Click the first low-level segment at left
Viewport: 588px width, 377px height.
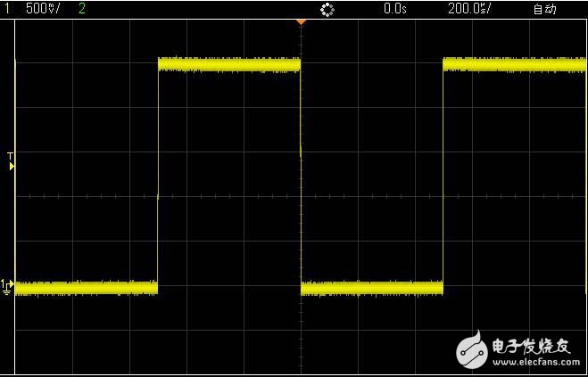(87, 287)
